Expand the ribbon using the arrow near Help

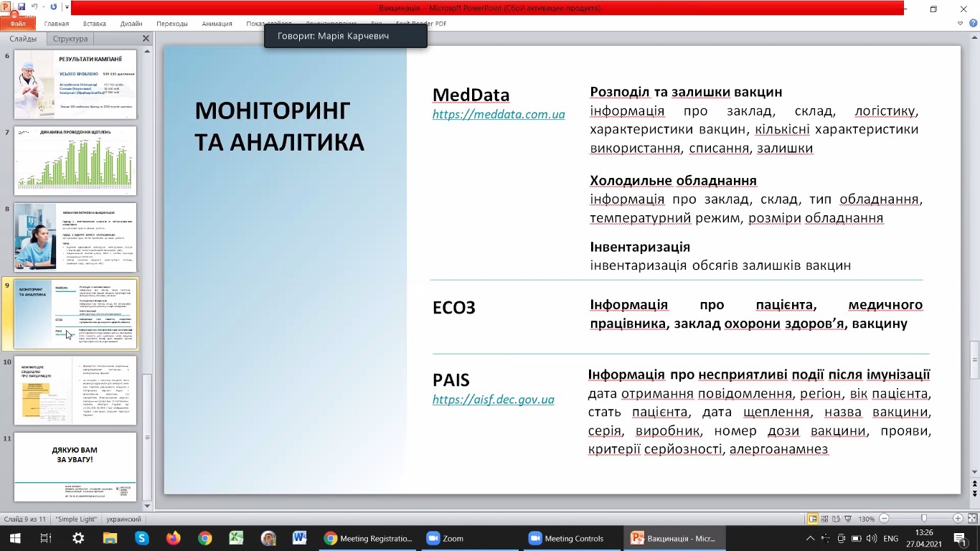tap(961, 24)
